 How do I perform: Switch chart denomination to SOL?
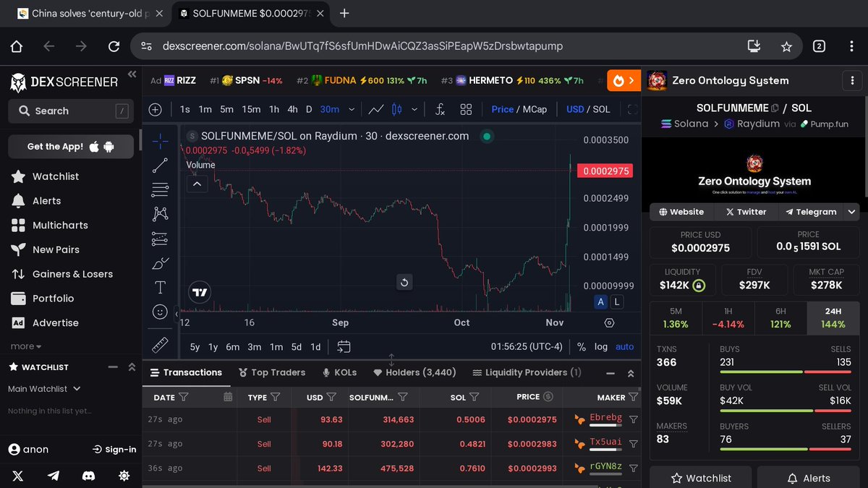602,109
